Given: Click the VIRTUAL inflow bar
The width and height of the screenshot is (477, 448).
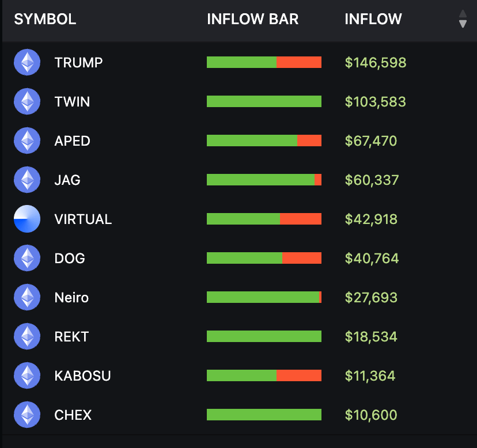Looking at the screenshot, I should tap(264, 219).
